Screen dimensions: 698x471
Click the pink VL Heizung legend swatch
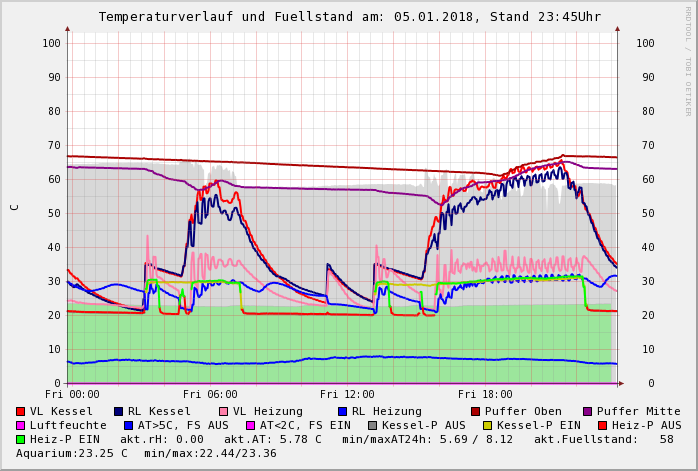pos(223,411)
